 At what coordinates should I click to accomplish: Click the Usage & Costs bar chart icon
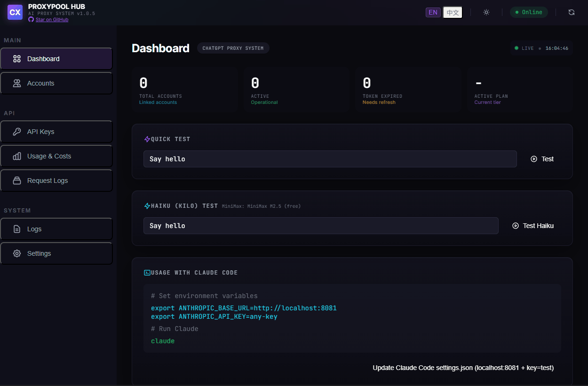click(17, 156)
